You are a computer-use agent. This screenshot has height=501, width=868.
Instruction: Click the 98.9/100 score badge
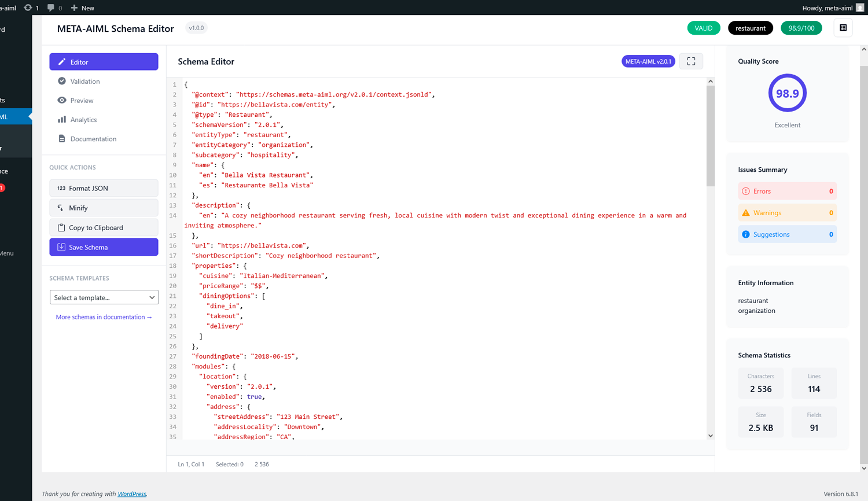(801, 28)
